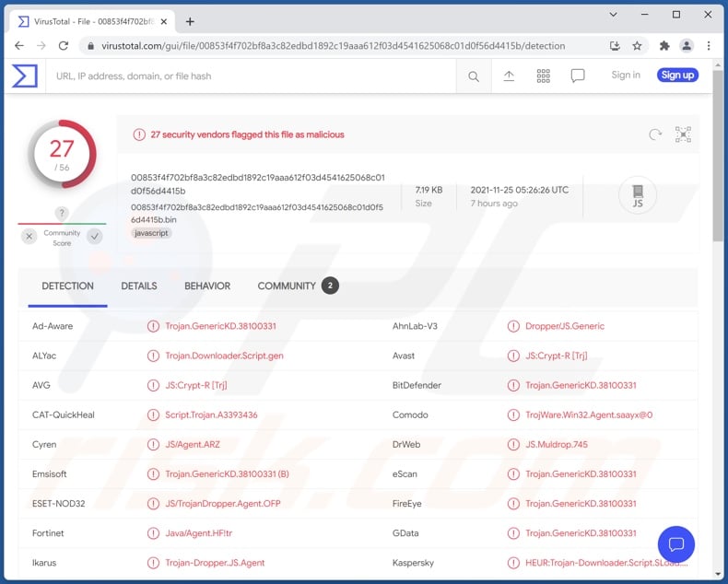Click the 27/56 detection score gauge
This screenshot has height=584, width=728.
pos(62,154)
